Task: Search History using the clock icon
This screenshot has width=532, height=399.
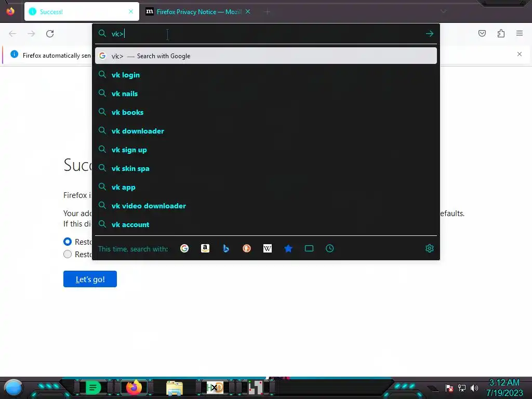Action: tap(330, 248)
